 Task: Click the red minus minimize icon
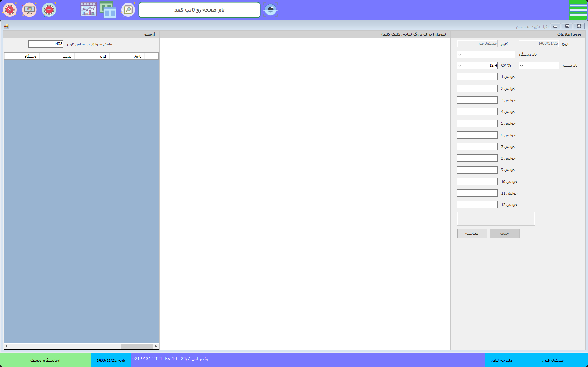coord(49,10)
